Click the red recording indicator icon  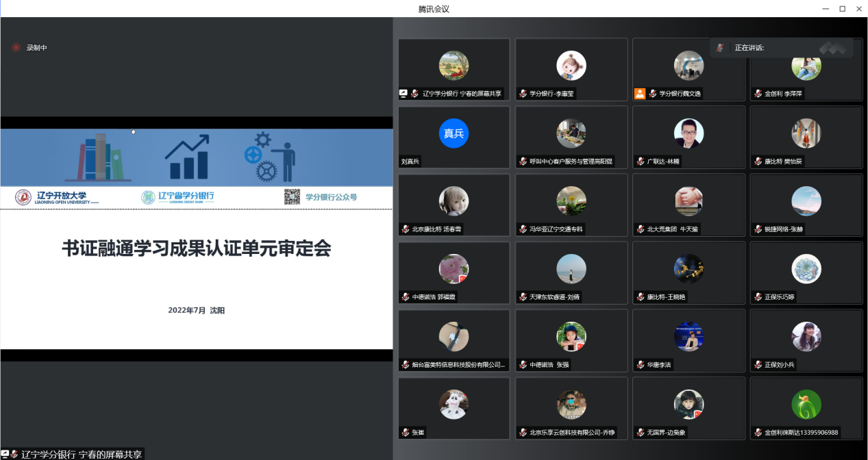pos(16,48)
